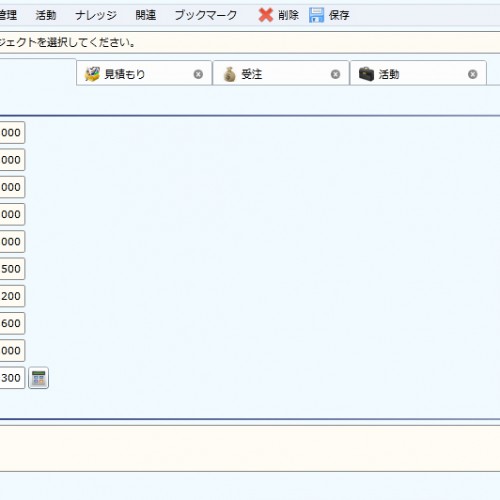This screenshot has width=500, height=500.
Task: Open the ナレッジ menu
Action: point(96,15)
